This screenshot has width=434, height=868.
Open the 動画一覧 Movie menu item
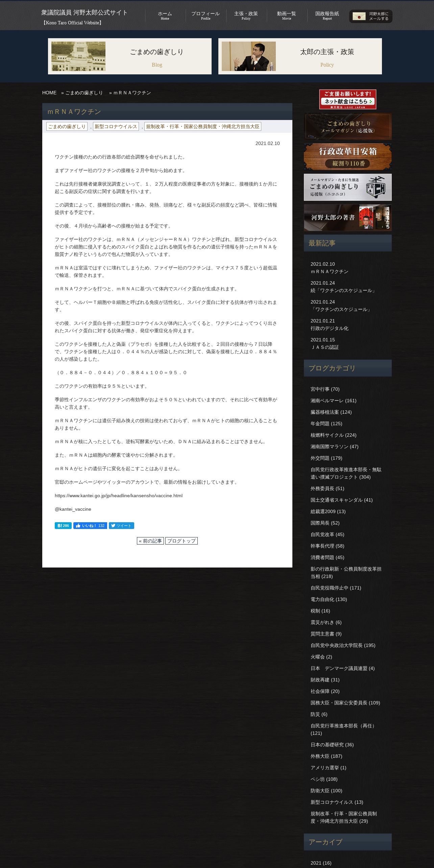point(287,16)
